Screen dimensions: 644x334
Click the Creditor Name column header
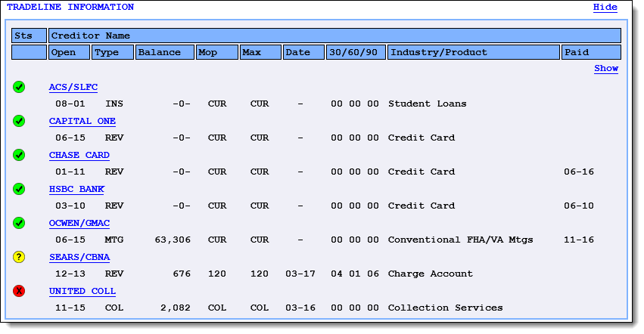(x=334, y=36)
